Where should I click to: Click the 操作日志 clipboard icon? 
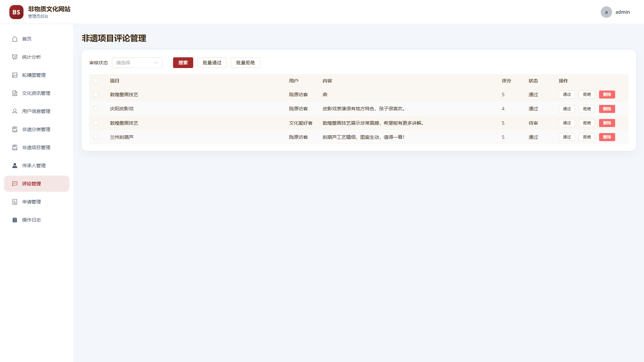tap(15, 220)
